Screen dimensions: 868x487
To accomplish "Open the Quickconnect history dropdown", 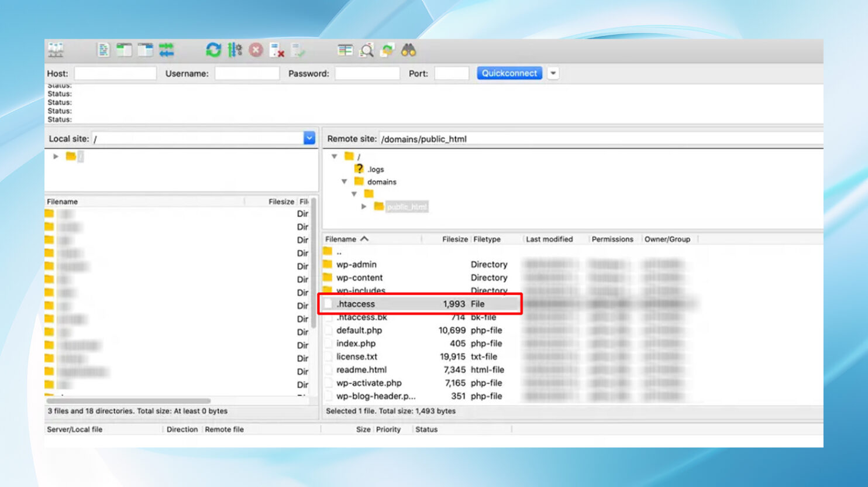I will point(552,73).
